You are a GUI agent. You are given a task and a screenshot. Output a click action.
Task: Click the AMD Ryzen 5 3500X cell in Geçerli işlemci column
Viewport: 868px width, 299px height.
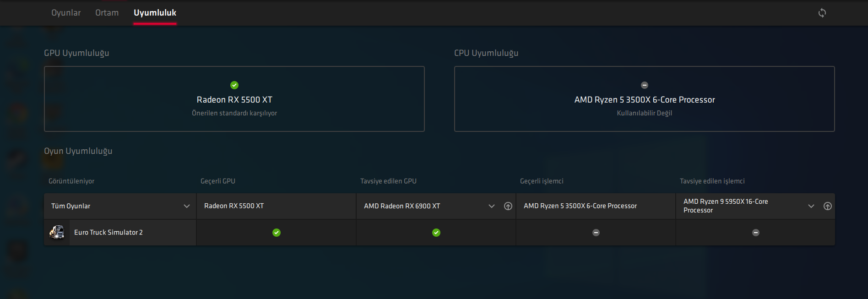(596, 206)
